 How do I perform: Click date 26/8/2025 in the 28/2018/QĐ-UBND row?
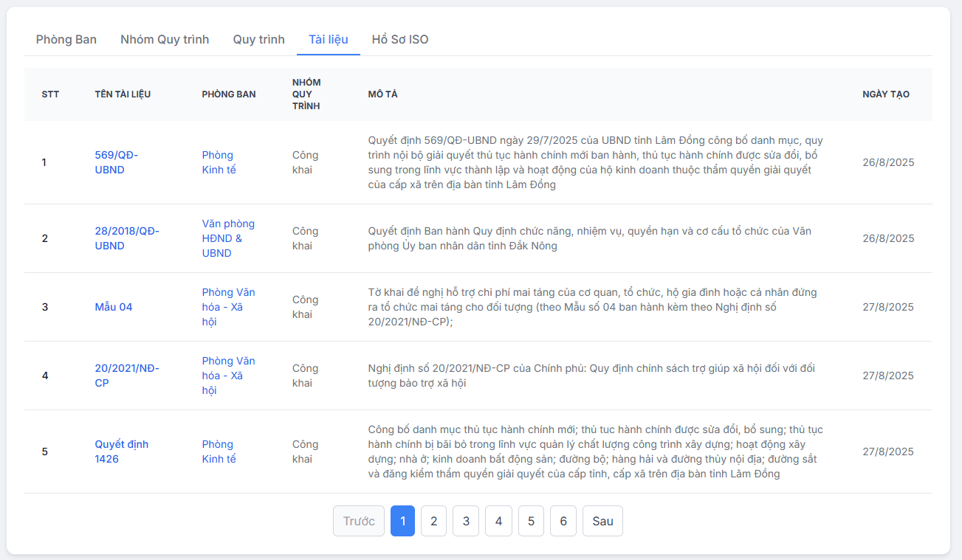pos(888,238)
